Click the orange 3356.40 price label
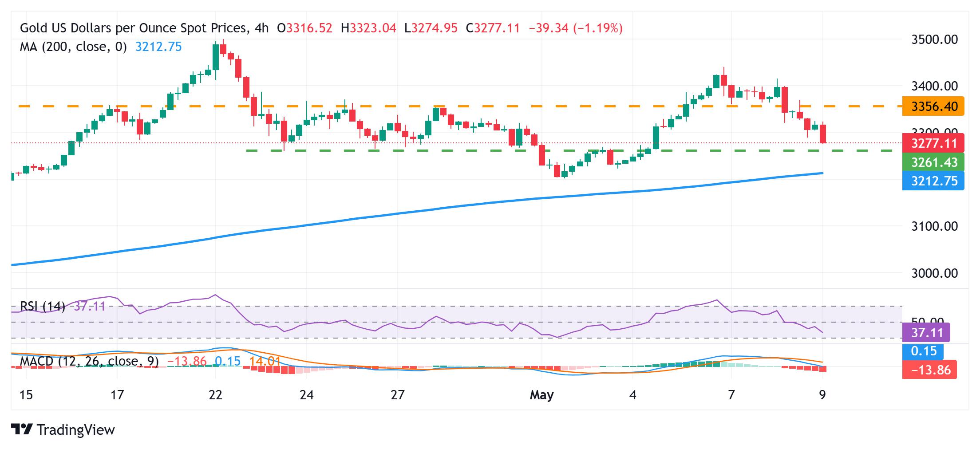The height and width of the screenshot is (449, 980). 933,106
